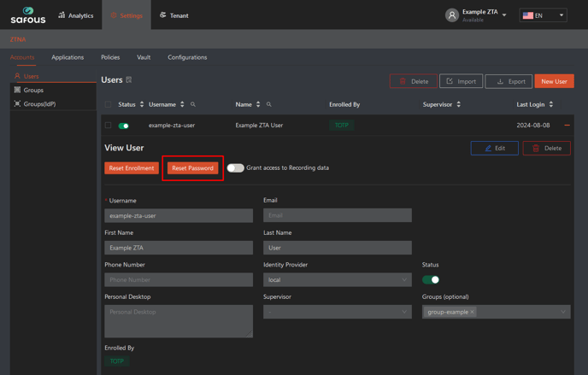This screenshot has height=375, width=588.
Task: Click the search icon next to Name column
Action: [268, 105]
